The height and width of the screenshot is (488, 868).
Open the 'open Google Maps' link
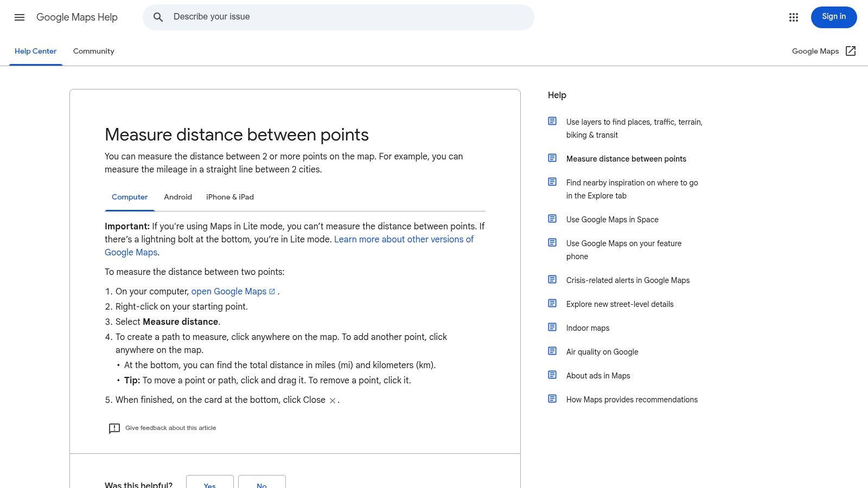pos(229,292)
